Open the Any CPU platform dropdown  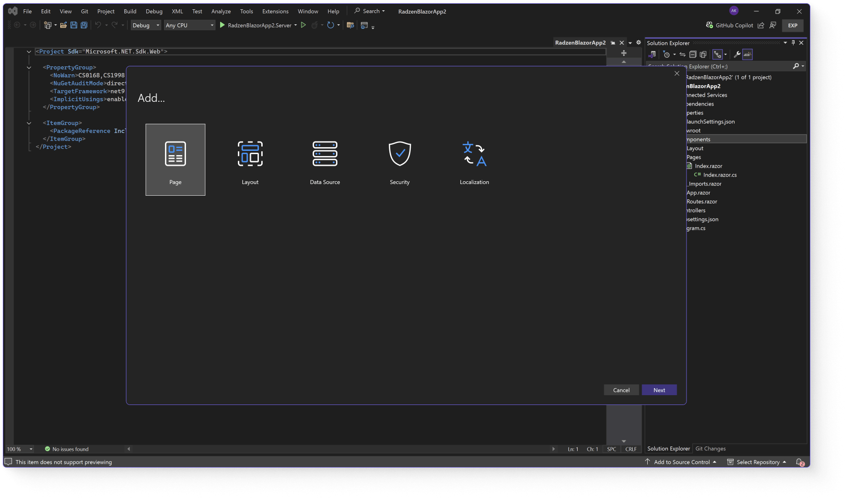tap(189, 25)
